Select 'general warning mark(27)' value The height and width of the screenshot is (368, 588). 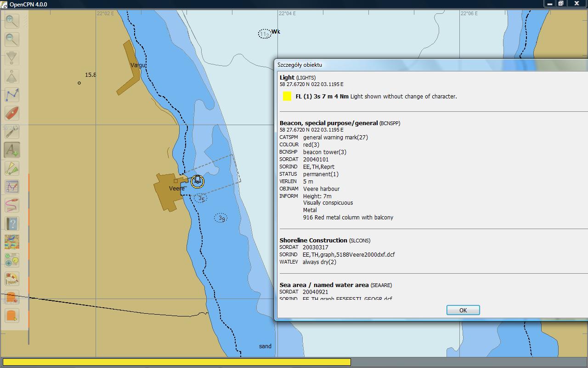click(335, 137)
